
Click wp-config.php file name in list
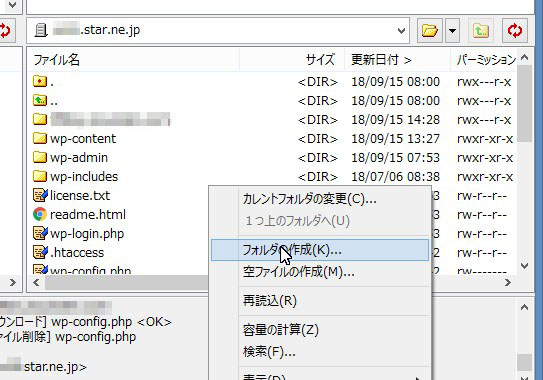(x=90, y=270)
